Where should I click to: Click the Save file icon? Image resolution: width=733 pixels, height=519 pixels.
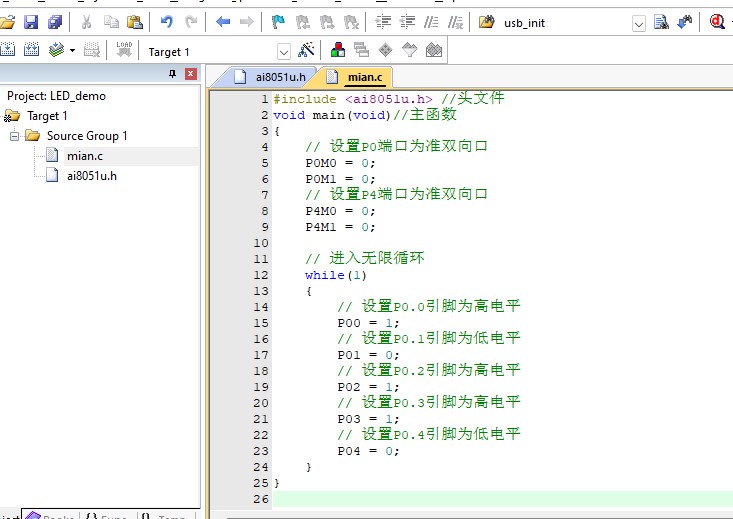[31, 21]
